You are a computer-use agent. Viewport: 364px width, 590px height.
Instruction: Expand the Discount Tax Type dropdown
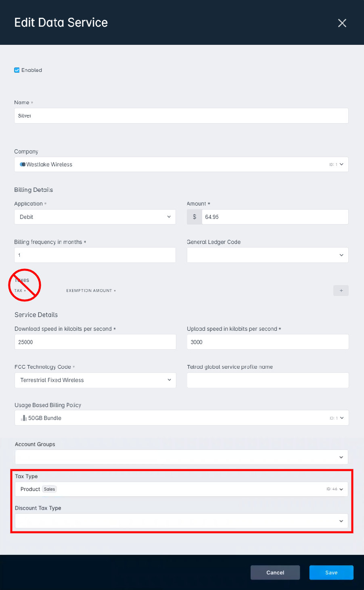tap(181, 521)
